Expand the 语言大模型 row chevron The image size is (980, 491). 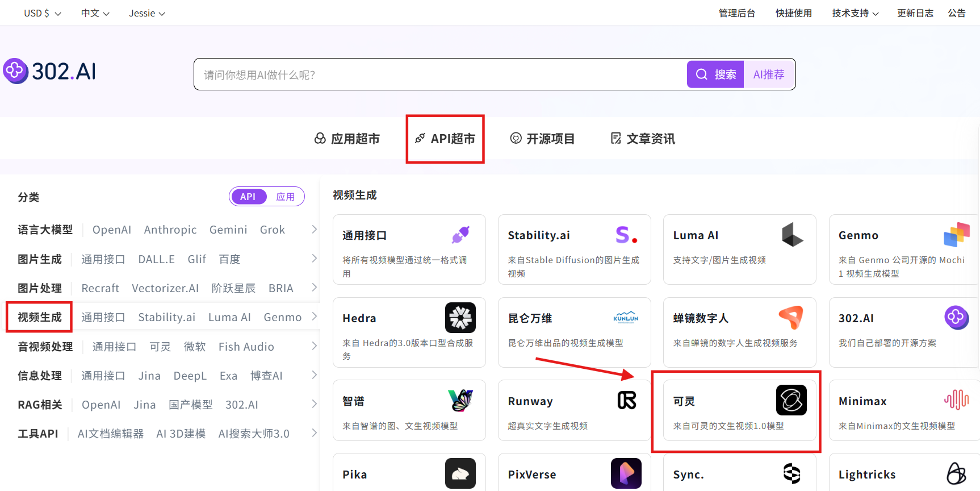click(x=314, y=229)
